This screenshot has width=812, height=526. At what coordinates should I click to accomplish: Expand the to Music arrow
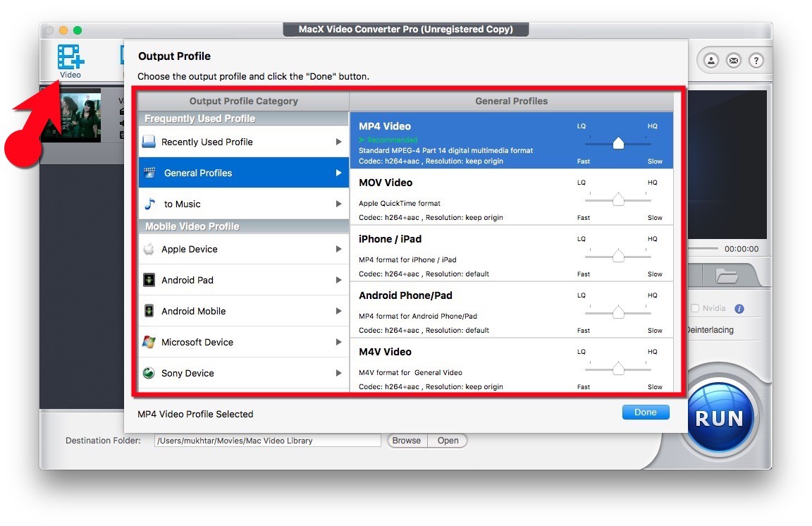(x=338, y=204)
